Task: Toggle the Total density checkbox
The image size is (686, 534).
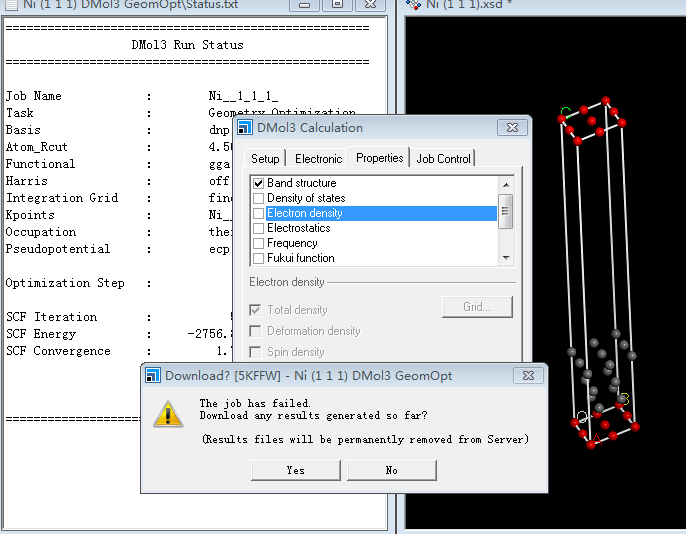Action: coord(255,310)
